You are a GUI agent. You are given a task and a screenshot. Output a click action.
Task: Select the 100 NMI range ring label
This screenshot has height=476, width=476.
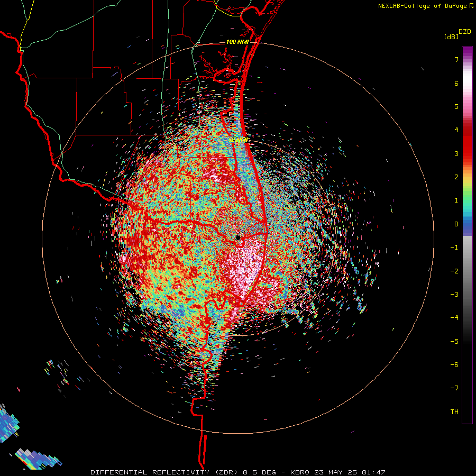237,42
